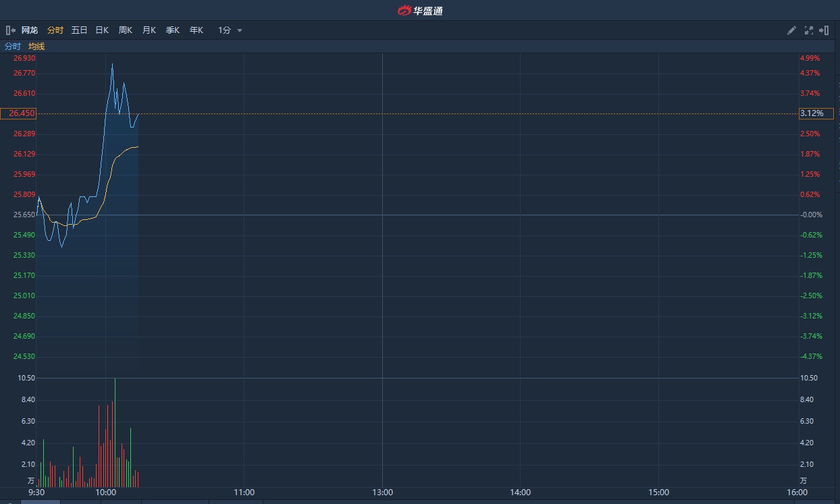
Task: Click the 3.12% percentage change tag
Action: [811, 113]
